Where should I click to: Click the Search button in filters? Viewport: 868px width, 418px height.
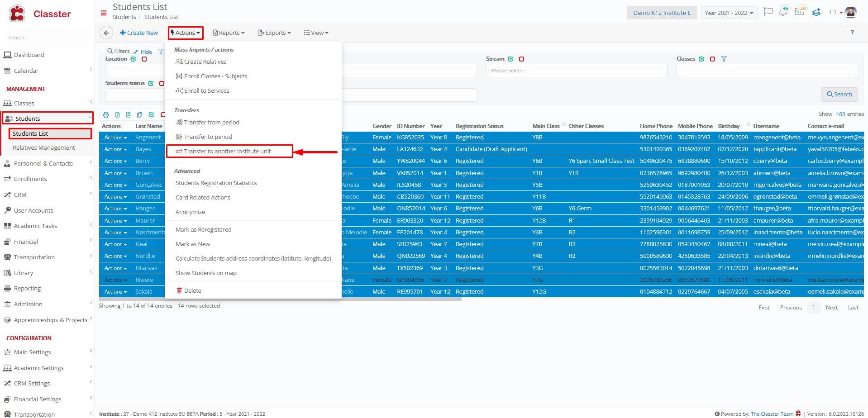coord(839,94)
